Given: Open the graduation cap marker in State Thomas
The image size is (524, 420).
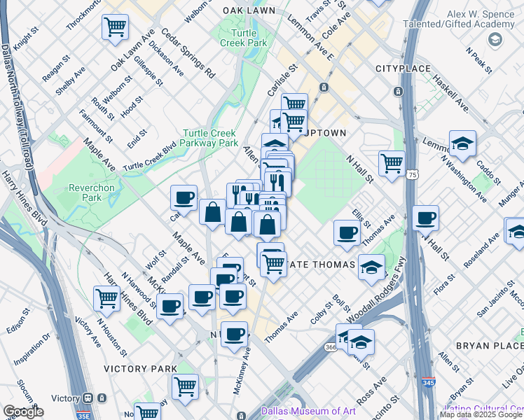Looking at the screenshot, I should (371, 267).
